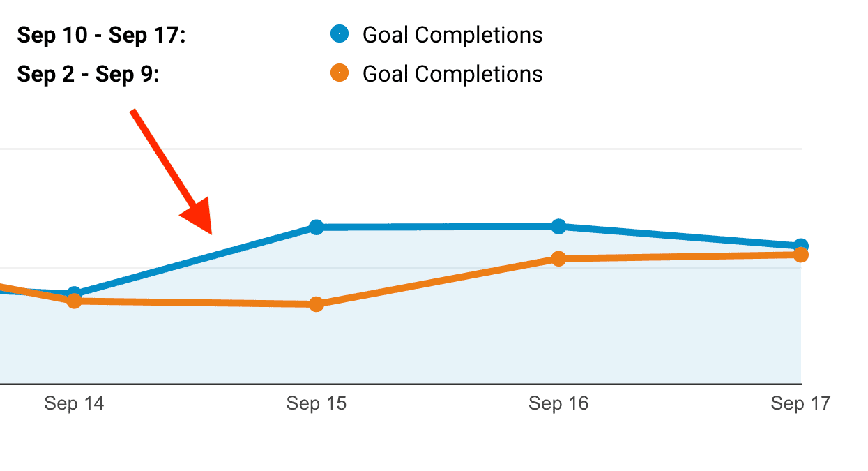This screenshot has height=471, width=868.
Task: Click the orange data point at Sep 17
Action: click(801, 255)
